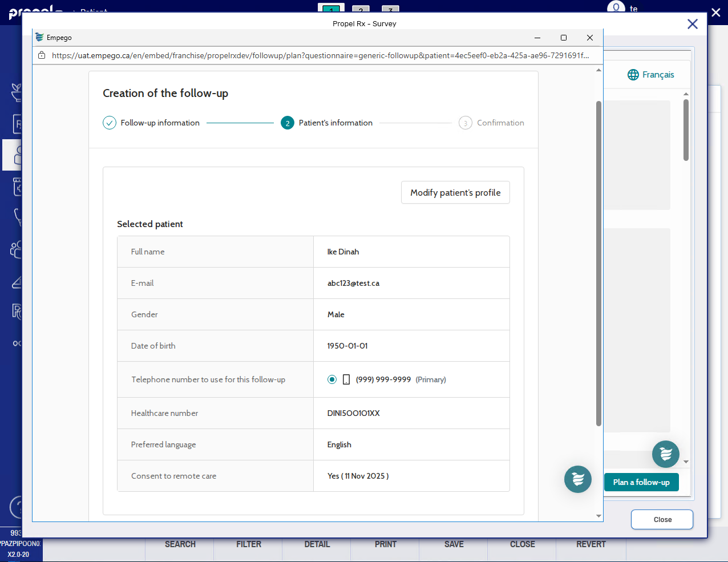Click the step 3 Confirmation circle icon

point(466,123)
